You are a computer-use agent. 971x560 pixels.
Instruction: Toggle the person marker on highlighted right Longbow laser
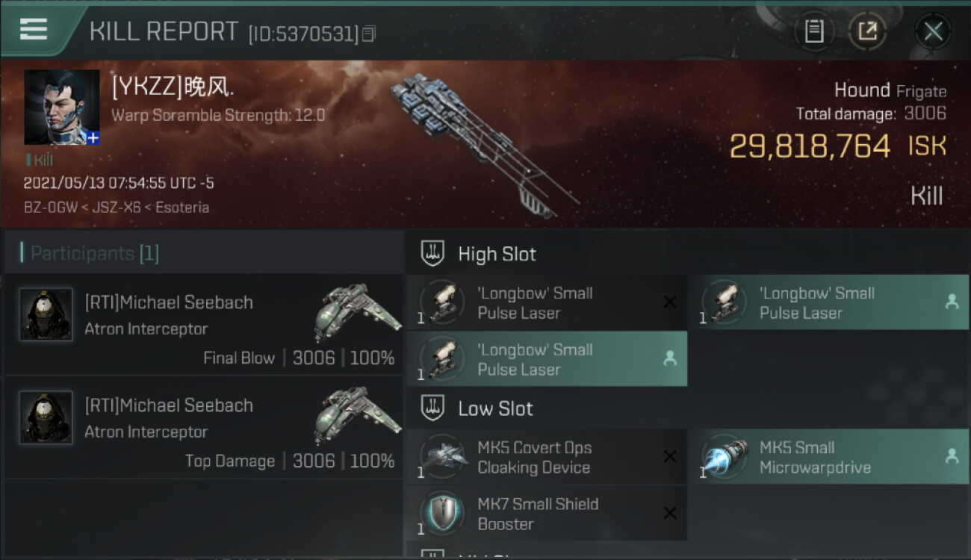tap(952, 302)
